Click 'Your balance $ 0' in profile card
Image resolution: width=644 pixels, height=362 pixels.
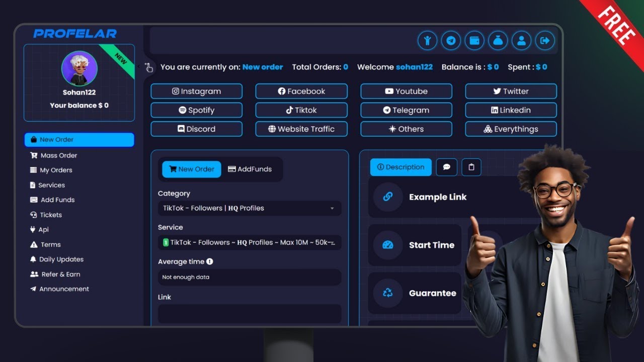[x=79, y=106]
